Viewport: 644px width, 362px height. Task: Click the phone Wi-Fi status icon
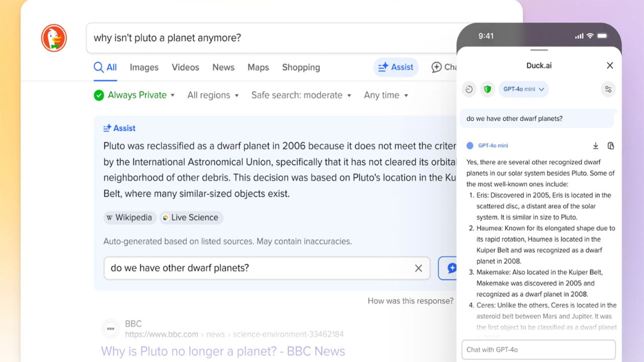(590, 36)
